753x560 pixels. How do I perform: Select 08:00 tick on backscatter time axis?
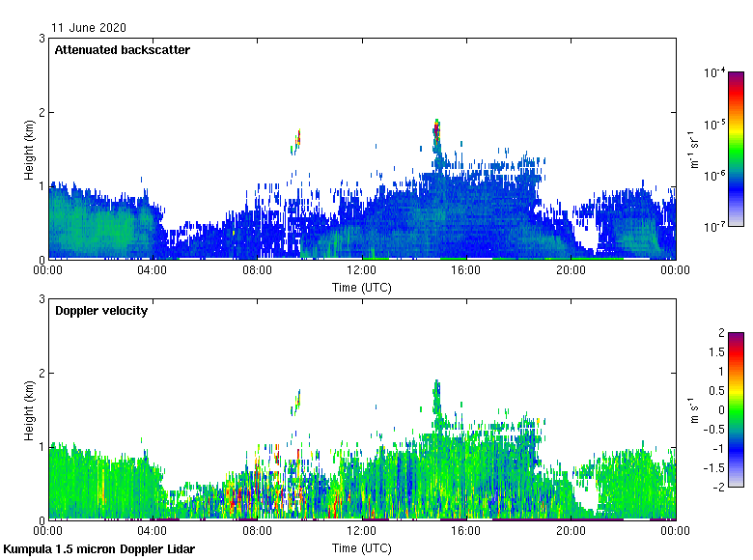point(257,271)
